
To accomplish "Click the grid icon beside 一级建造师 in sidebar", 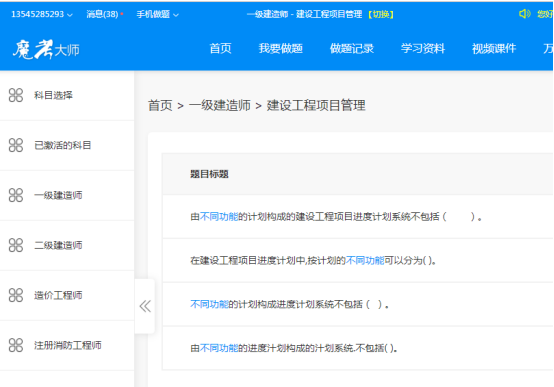I will click(16, 195).
